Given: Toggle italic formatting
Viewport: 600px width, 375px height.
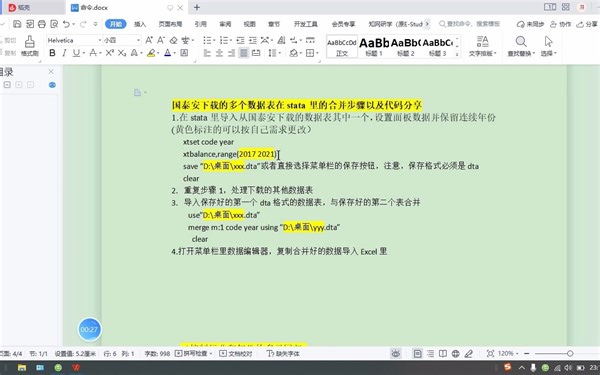Looking at the screenshot, I should pyautogui.click(x=64, y=53).
